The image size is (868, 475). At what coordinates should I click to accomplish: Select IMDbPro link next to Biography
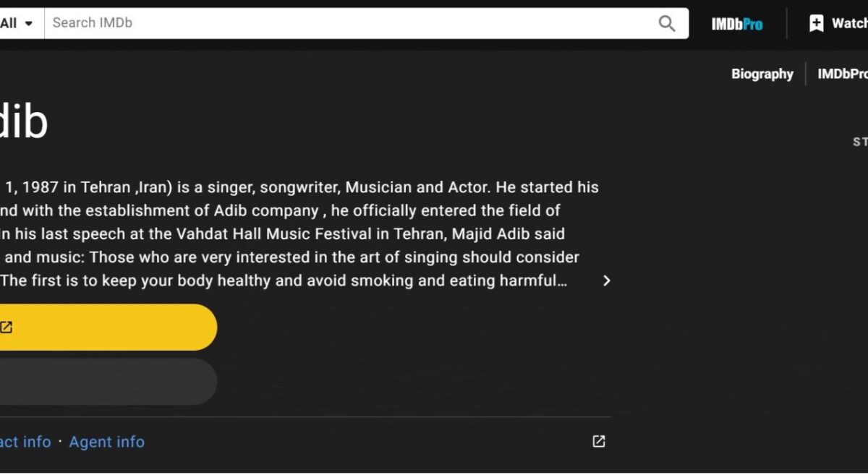pos(842,74)
